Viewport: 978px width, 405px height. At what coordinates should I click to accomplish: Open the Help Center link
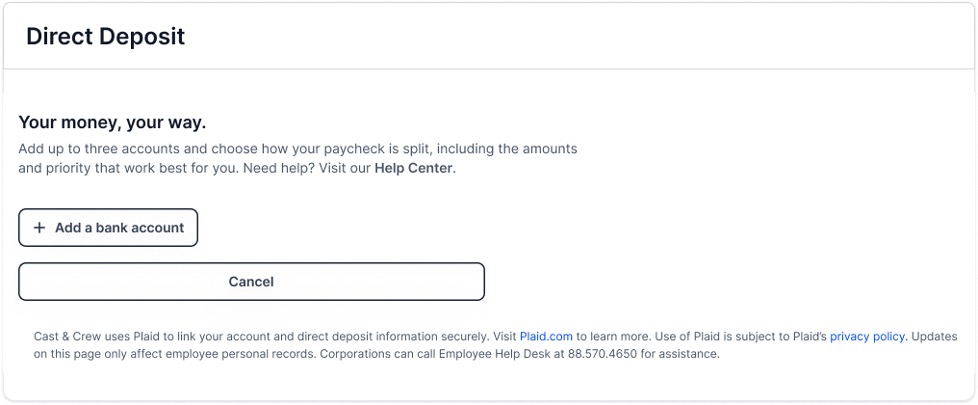tap(414, 168)
